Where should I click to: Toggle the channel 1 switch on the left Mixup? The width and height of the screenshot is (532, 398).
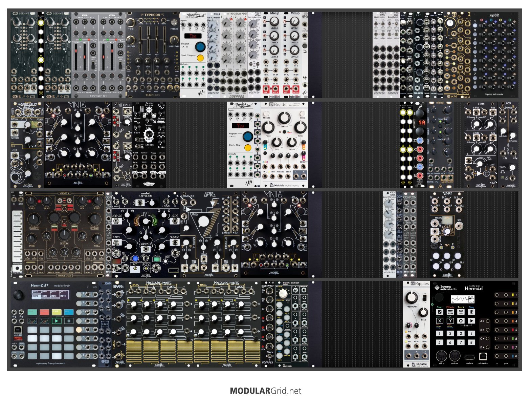click(x=265, y=22)
